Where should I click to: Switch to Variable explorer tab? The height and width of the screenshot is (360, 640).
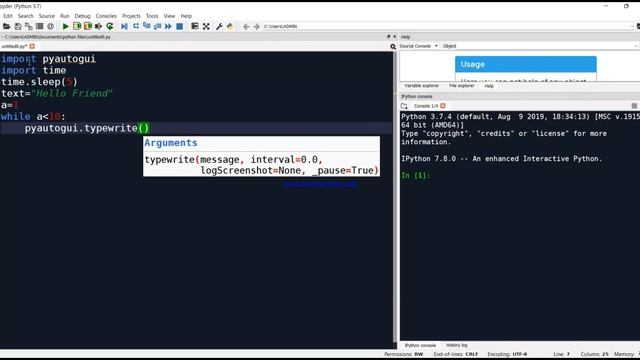[422, 86]
